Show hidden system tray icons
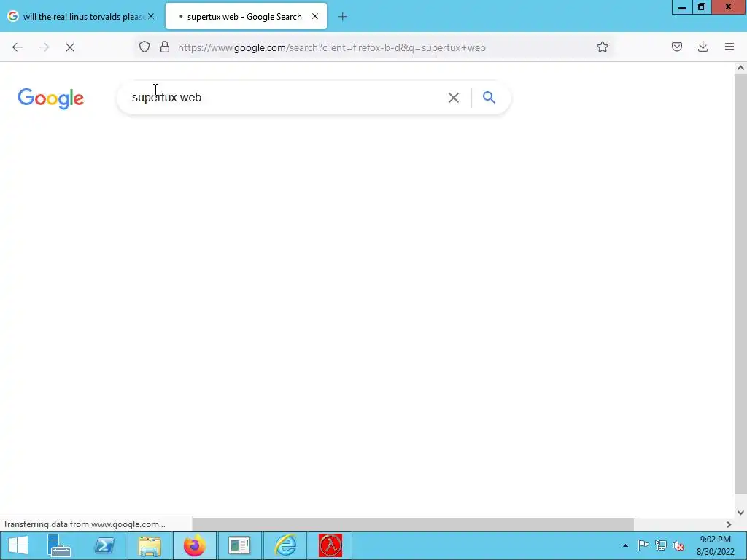The image size is (747, 560). coord(625,545)
